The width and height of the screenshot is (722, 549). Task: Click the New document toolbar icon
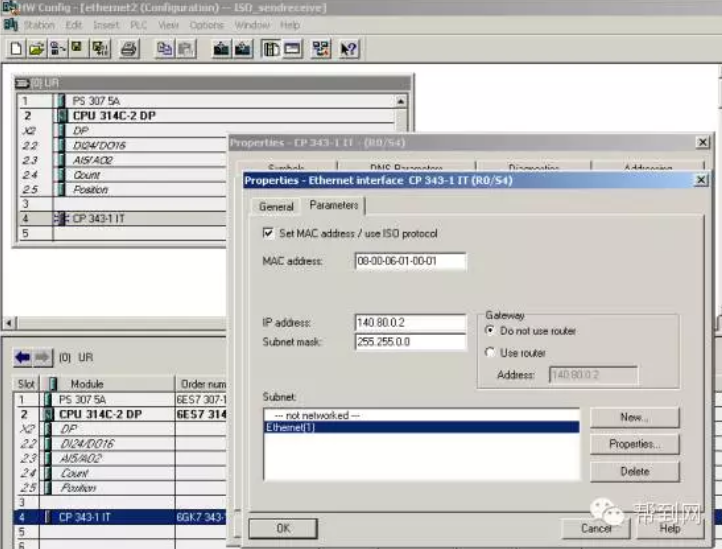(x=15, y=47)
